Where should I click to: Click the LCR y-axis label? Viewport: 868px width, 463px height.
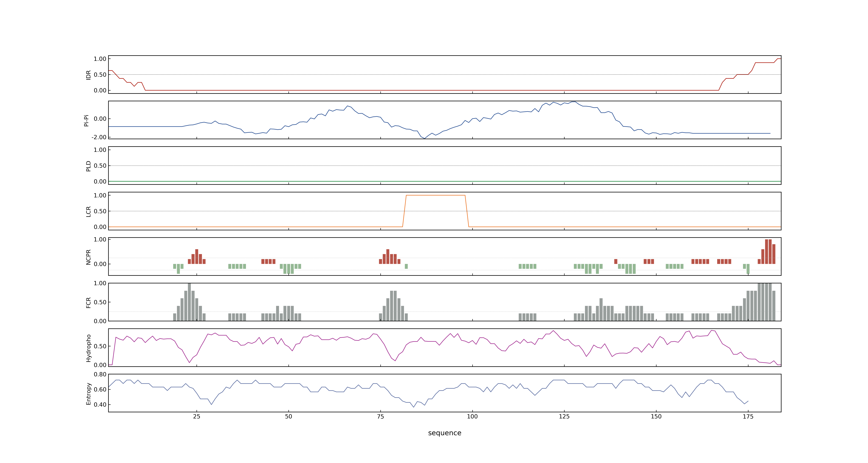[x=88, y=211]
